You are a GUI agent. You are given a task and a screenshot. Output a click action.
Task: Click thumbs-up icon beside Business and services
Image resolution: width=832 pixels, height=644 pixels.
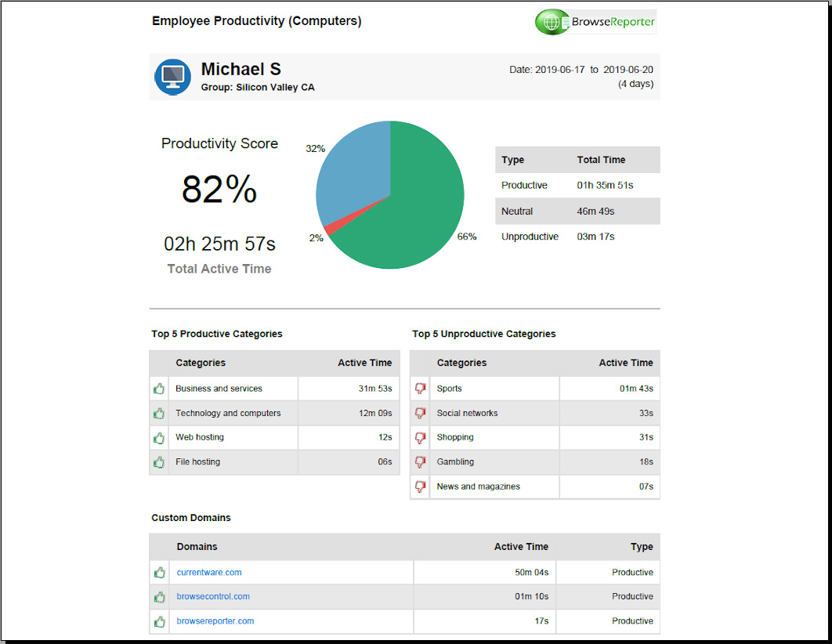[x=159, y=389]
